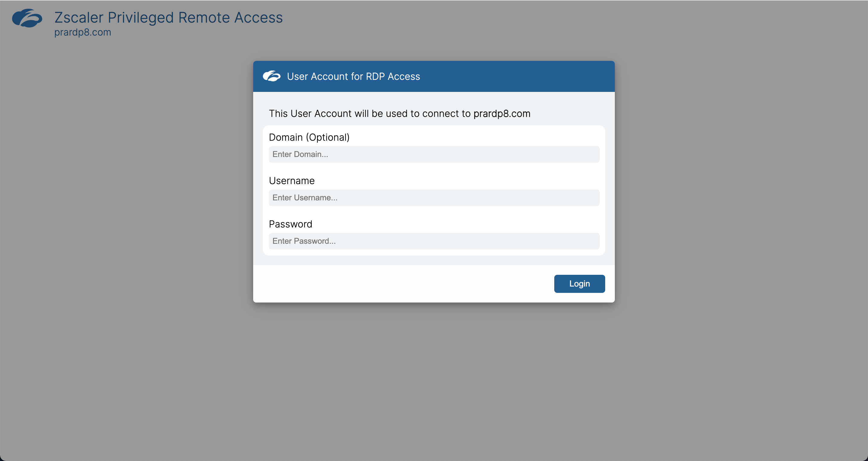
Task: Click the User Account for RDP Access title bar
Action: coord(353,76)
